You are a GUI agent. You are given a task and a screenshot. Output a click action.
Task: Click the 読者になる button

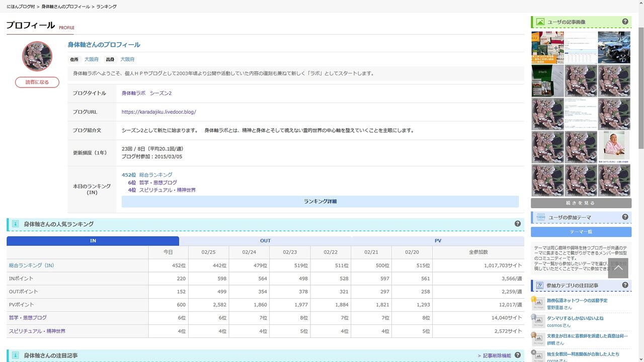[37, 82]
